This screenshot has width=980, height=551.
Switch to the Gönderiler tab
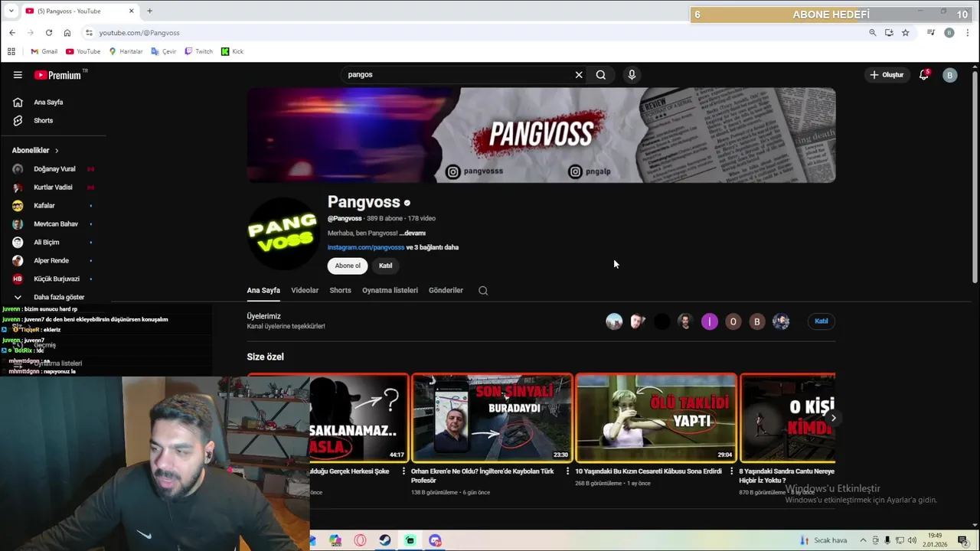coord(446,291)
